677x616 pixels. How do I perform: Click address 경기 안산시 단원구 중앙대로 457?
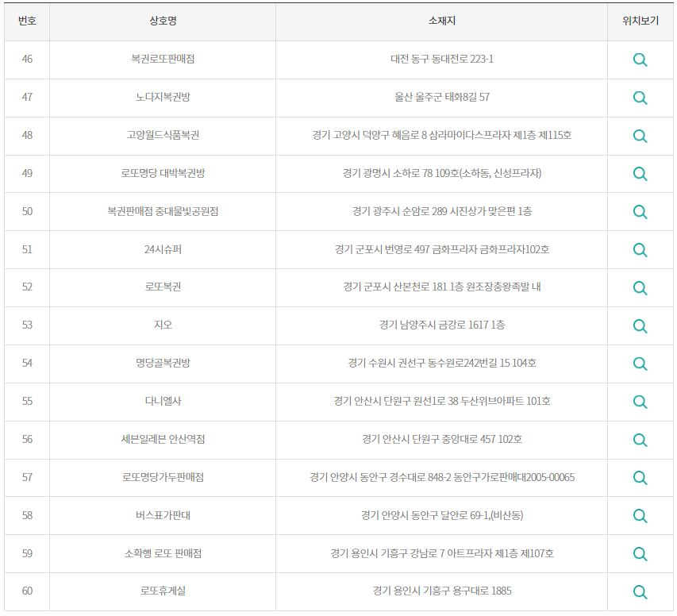tap(442, 439)
